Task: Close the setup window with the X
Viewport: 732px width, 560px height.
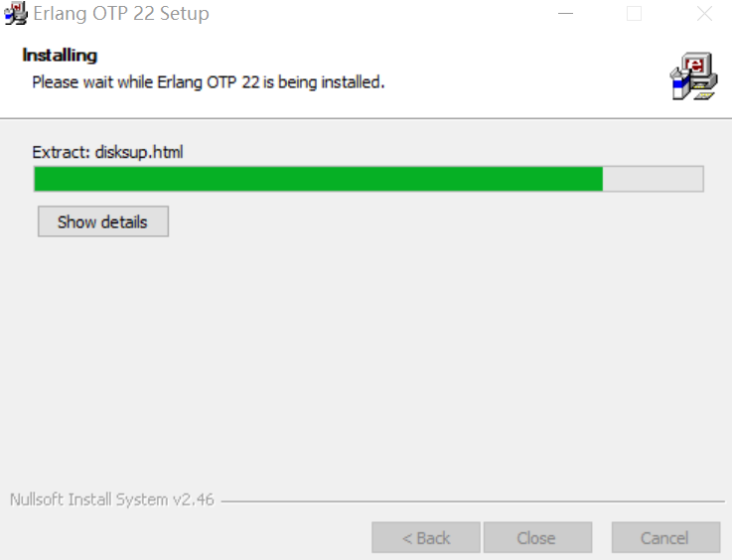Action: point(704,14)
